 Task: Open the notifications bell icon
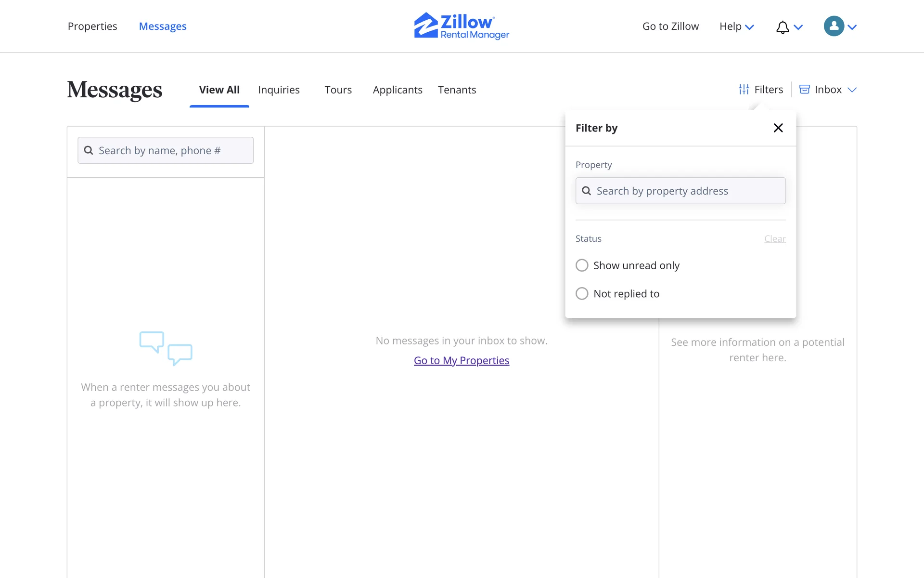pos(783,27)
